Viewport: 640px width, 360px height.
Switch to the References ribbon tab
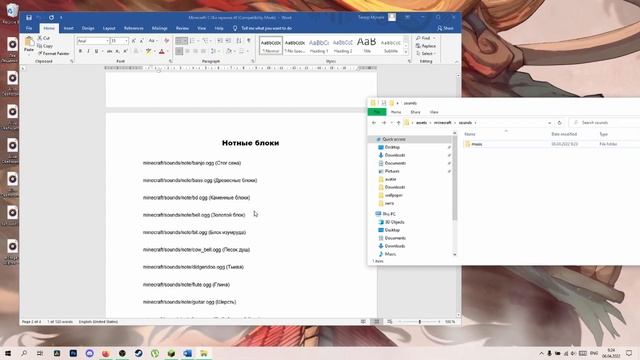(x=133, y=28)
